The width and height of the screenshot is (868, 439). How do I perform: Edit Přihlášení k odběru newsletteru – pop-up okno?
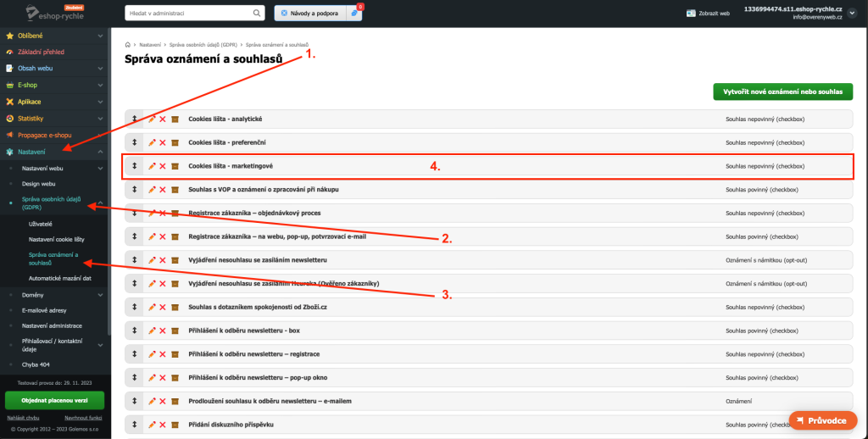pyautogui.click(x=152, y=377)
